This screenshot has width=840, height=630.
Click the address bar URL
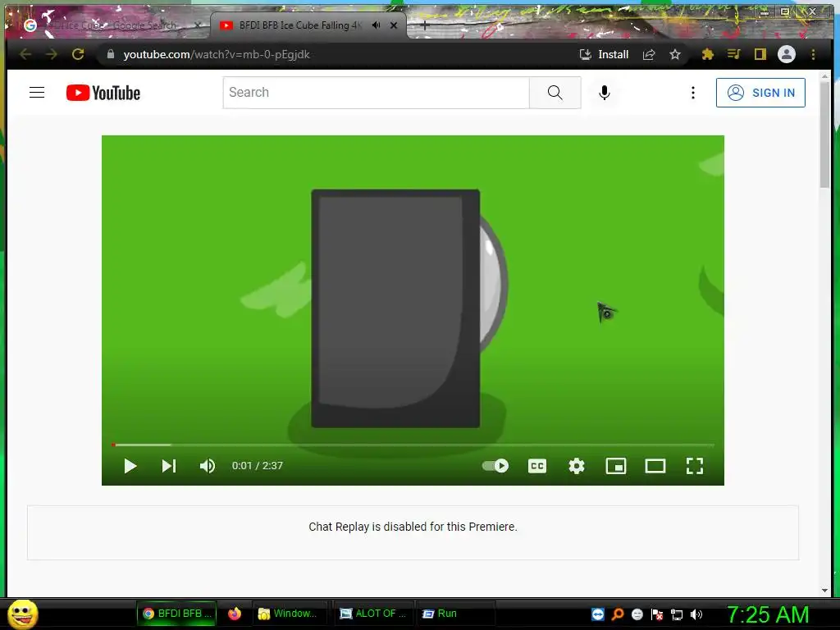tap(217, 54)
